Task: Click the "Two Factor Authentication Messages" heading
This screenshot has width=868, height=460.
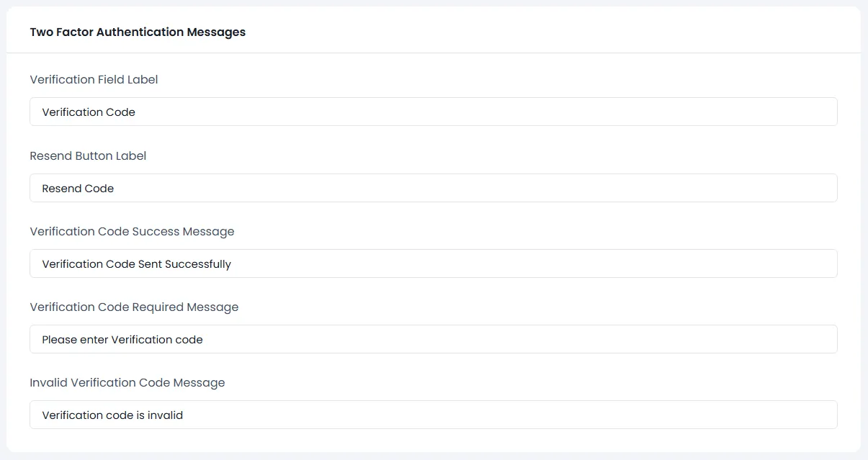Action: [138, 32]
